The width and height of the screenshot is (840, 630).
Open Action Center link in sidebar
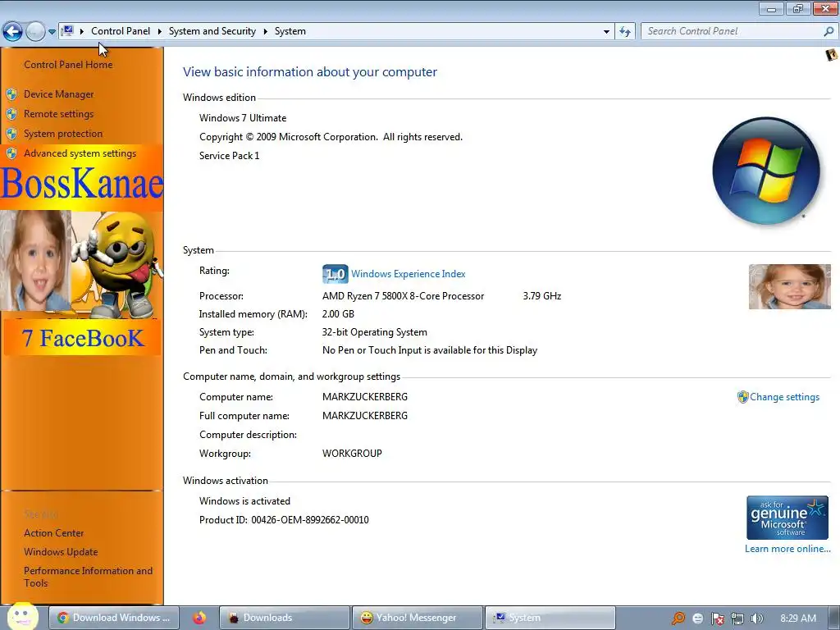tap(53, 533)
